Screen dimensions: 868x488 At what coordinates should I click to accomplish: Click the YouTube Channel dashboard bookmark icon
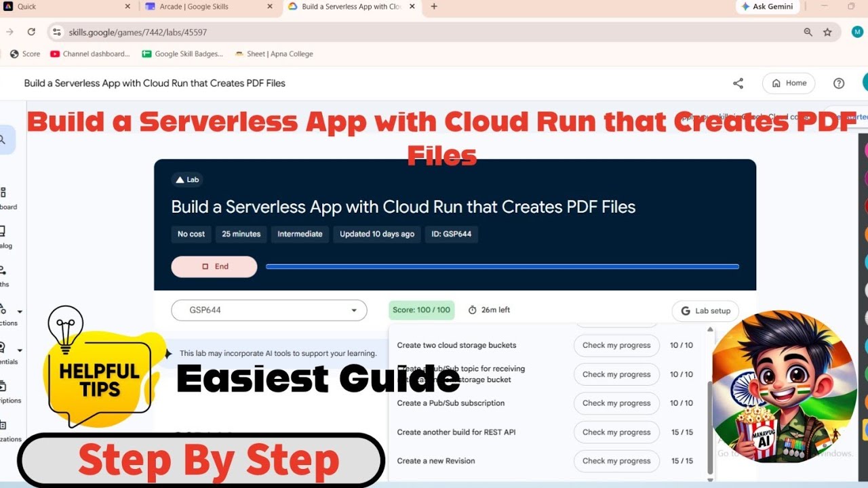point(55,54)
